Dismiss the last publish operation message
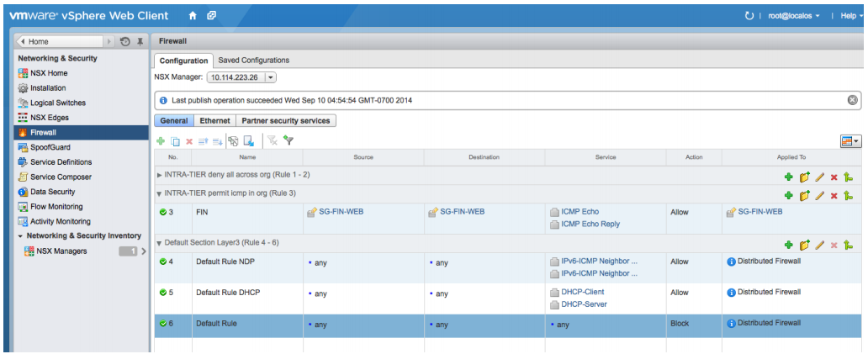The image size is (868, 354). point(853,100)
